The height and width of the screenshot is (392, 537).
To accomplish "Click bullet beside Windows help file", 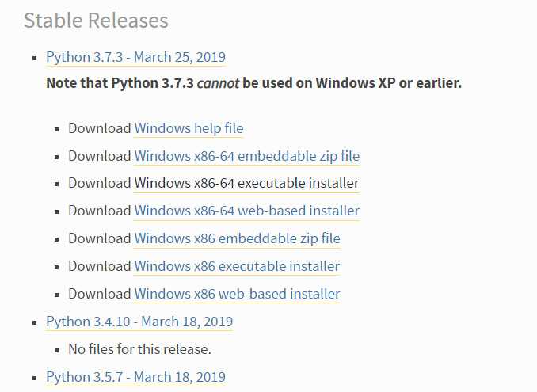I will click(x=57, y=129).
